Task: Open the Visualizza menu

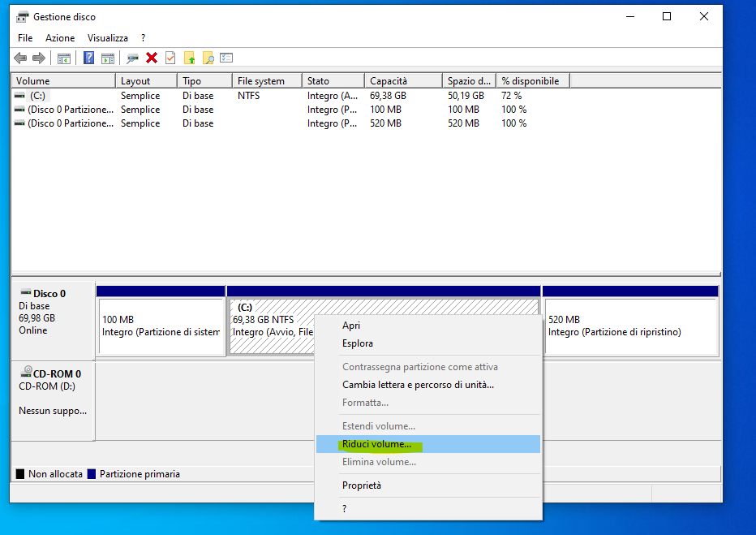Action: click(x=108, y=38)
